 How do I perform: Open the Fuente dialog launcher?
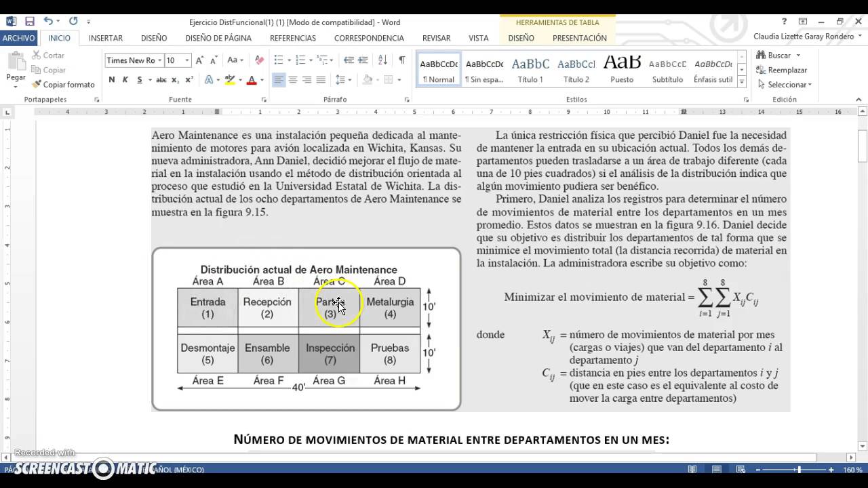coord(264,100)
